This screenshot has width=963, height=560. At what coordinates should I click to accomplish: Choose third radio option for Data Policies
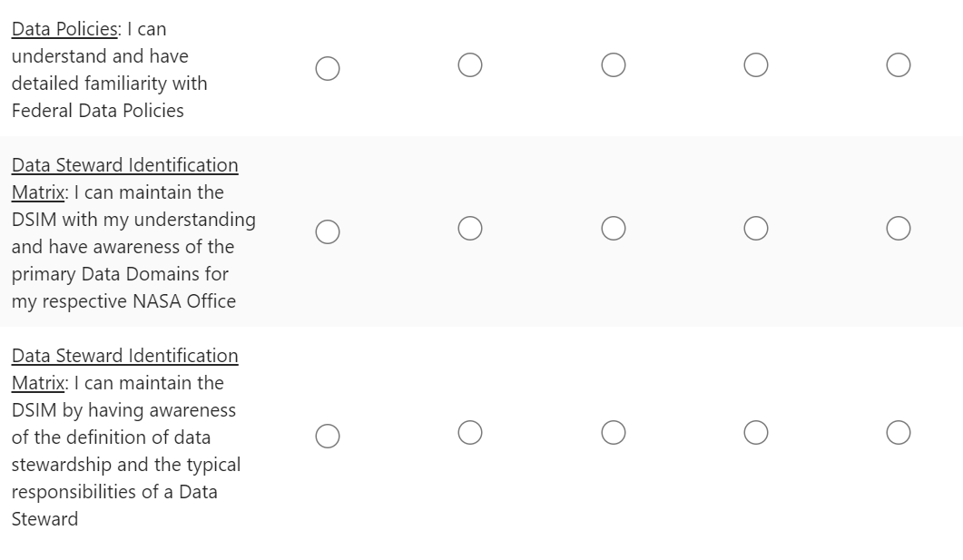614,65
